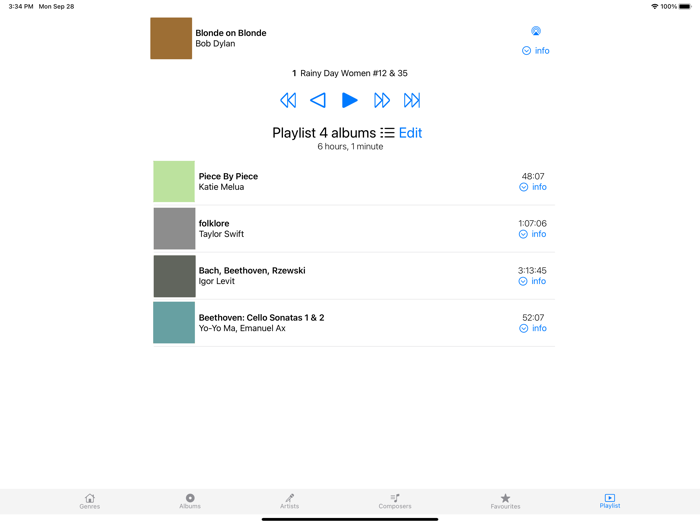The image size is (700, 525).
Task: Go to the Artists tab
Action: (290, 501)
